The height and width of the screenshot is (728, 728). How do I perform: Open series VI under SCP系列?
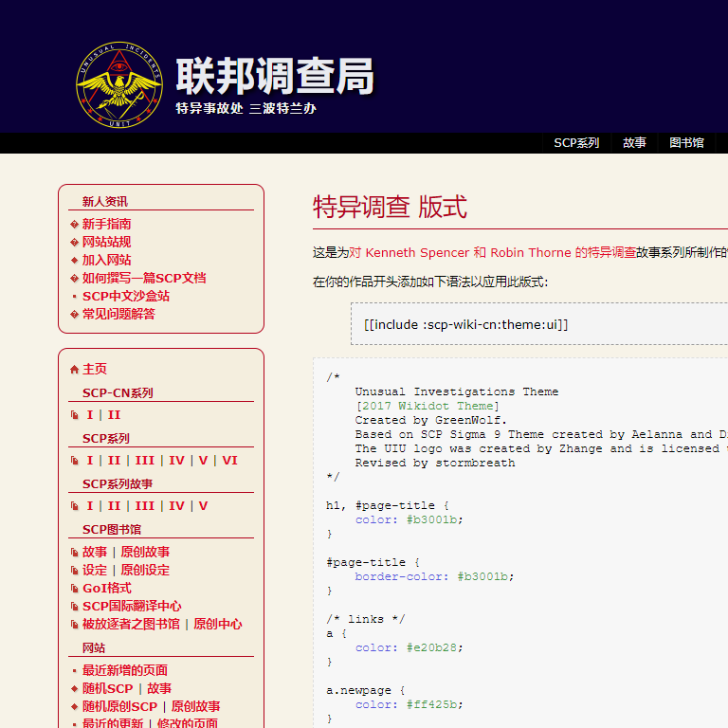229,461
